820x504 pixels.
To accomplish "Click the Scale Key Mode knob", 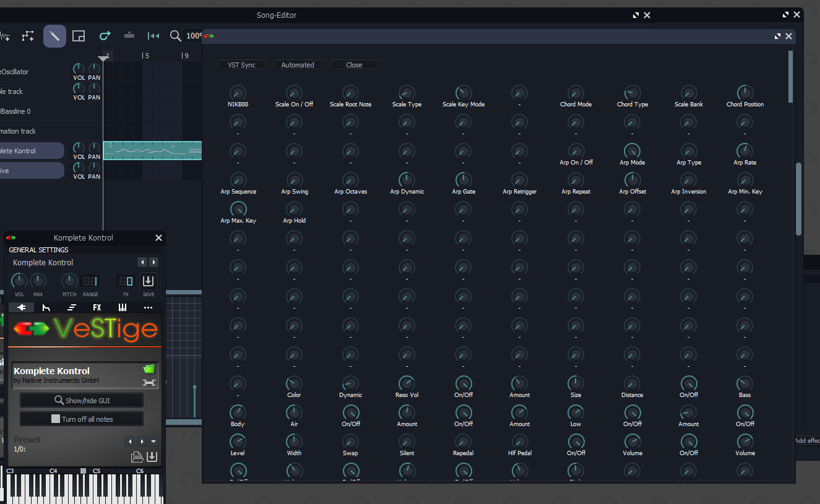I will pyautogui.click(x=463, y=93).
